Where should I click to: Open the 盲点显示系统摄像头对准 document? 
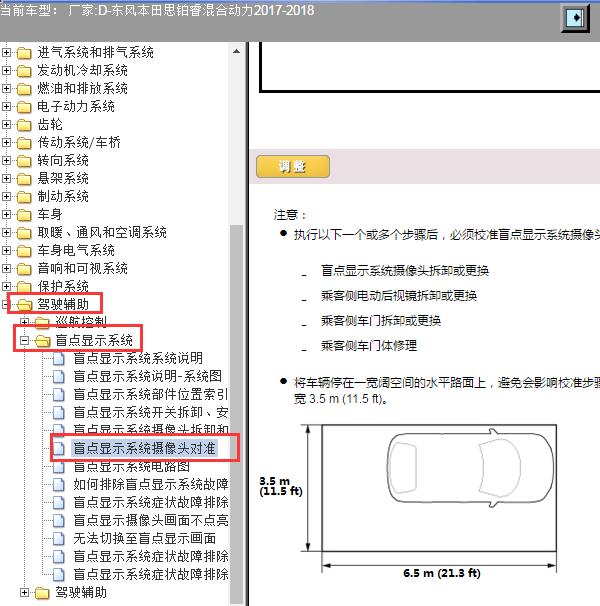click(144, 448)
